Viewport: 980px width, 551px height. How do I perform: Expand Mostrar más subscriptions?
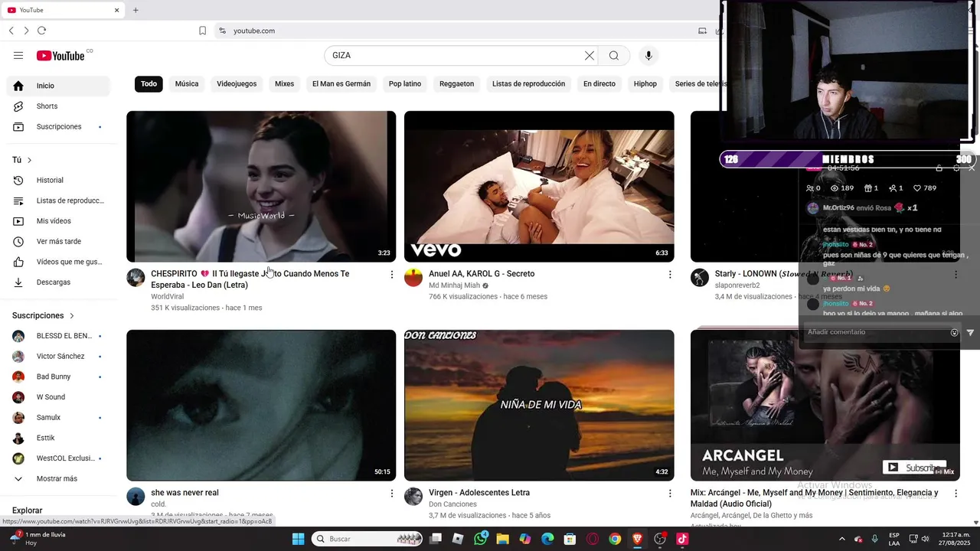[x=58, y=479]
